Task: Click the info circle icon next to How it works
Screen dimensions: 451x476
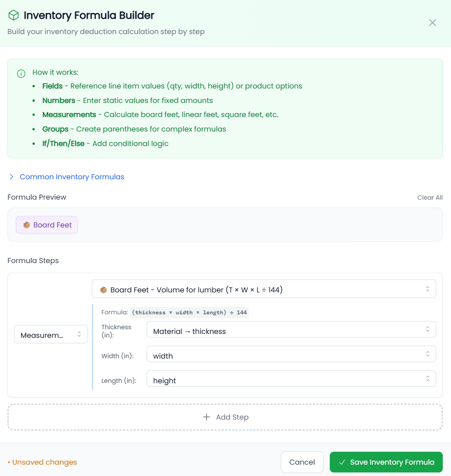Action: (21, 73)
